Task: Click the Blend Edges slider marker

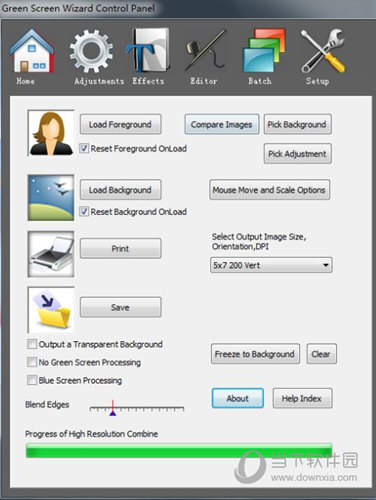Action: [113, 408]
